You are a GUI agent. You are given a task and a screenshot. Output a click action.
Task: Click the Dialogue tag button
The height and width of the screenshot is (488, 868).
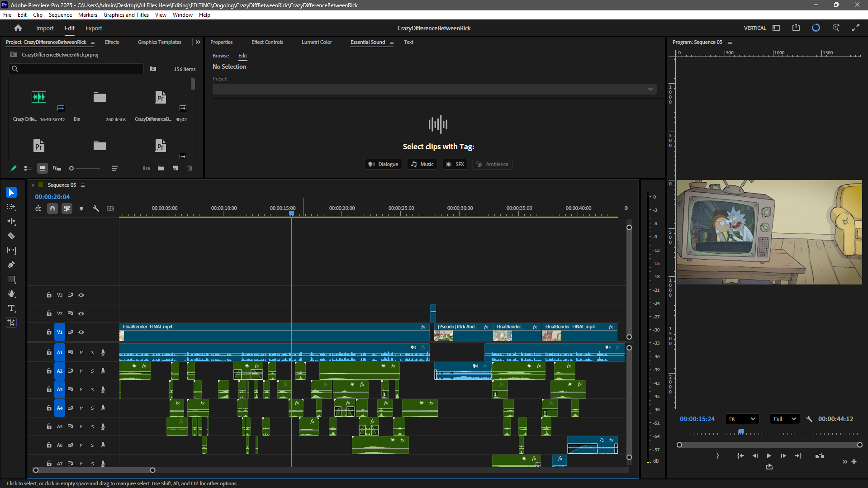coord(384,164)
